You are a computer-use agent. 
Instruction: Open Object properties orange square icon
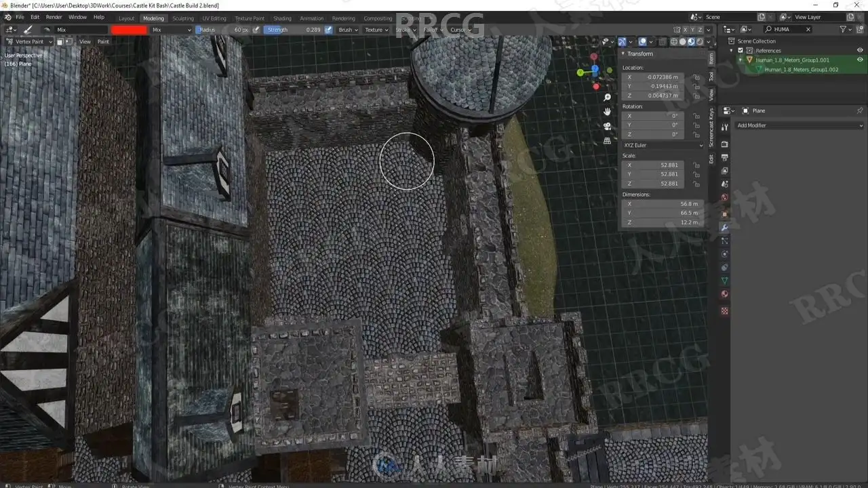click(x=724, y=214)
